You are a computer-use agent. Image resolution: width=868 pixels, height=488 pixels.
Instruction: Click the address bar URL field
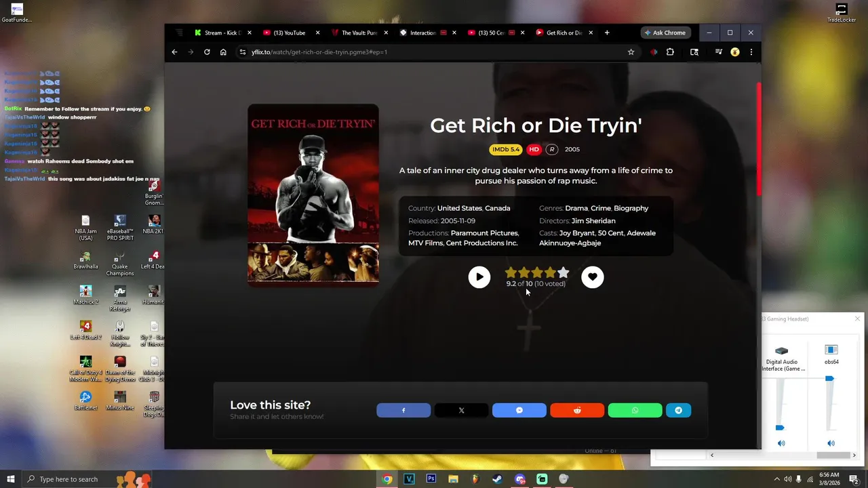(434, 52)
